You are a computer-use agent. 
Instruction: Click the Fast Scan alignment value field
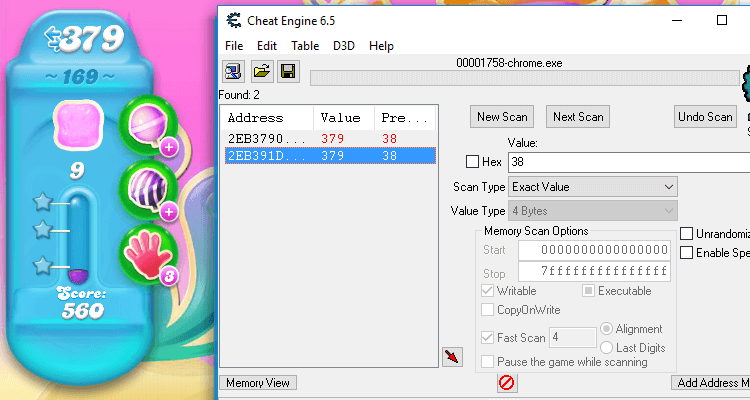click(x=573, y=337)
